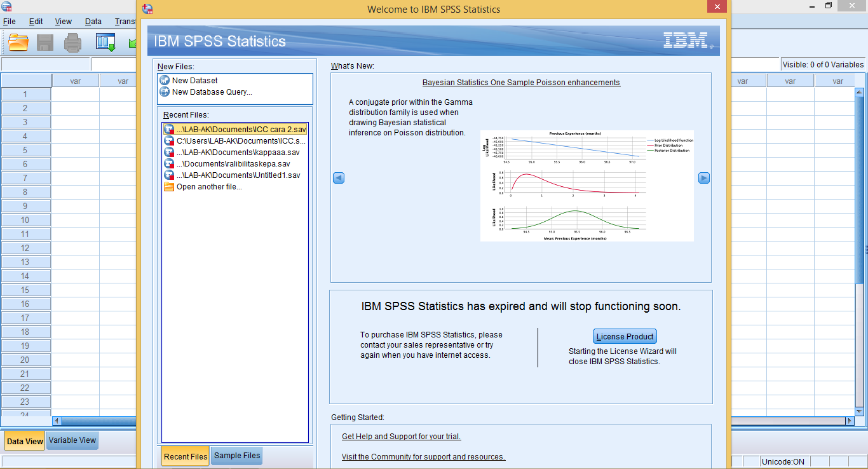
Task: Click the cell editor input field
Action: tap(114, 64)
